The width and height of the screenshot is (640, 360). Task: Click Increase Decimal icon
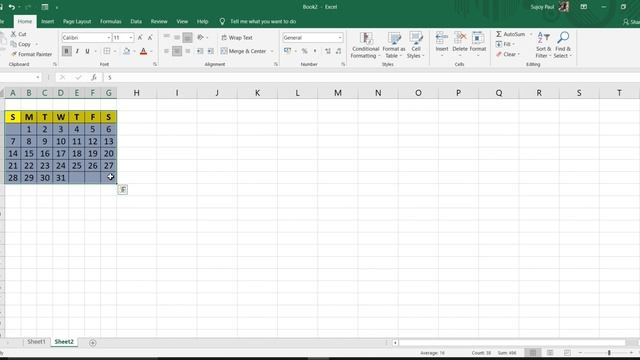point(328,51)
